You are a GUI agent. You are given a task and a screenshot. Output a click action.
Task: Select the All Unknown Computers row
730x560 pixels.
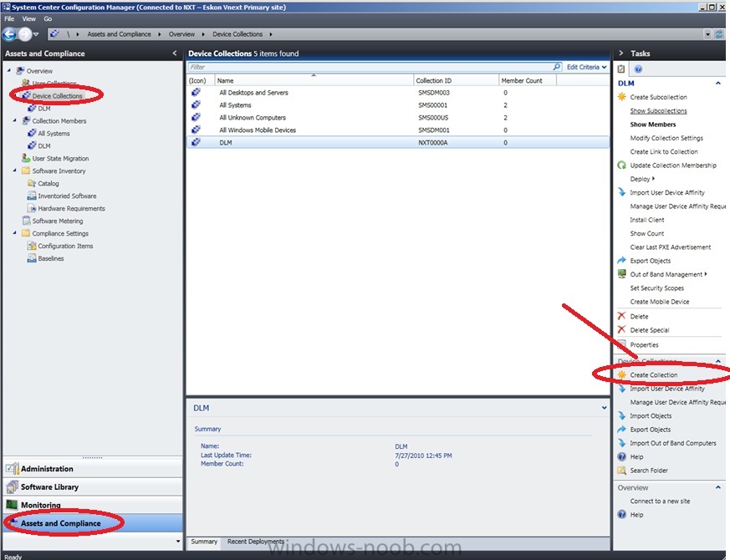pos(398,117)
